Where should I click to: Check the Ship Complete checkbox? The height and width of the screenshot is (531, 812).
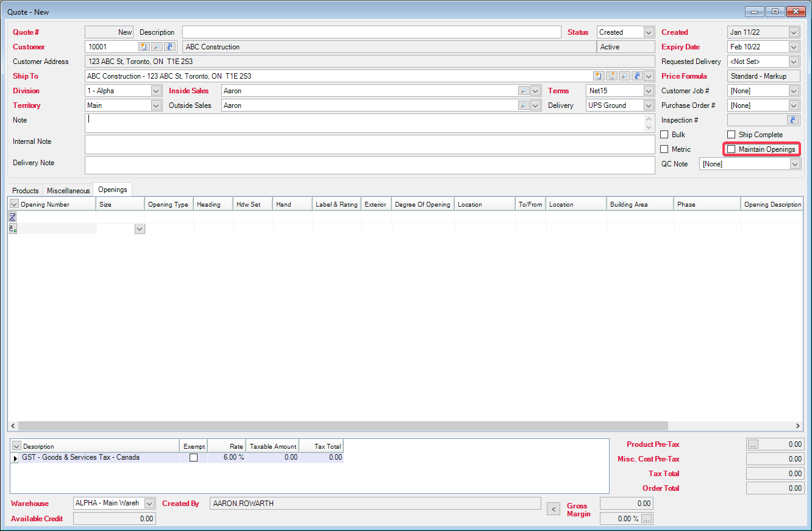coord(732,135)
